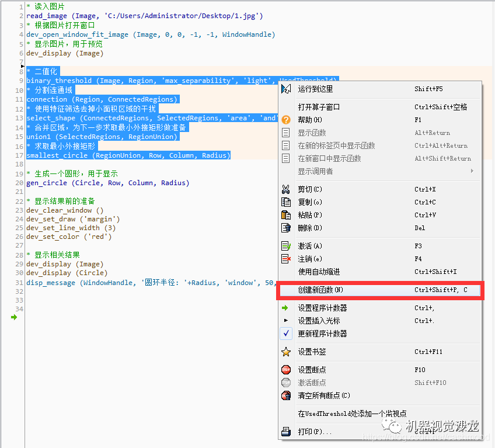The image size is (495, 448).
Task: Choose 剪切(C) menu entry
Action: pos(380,189)
